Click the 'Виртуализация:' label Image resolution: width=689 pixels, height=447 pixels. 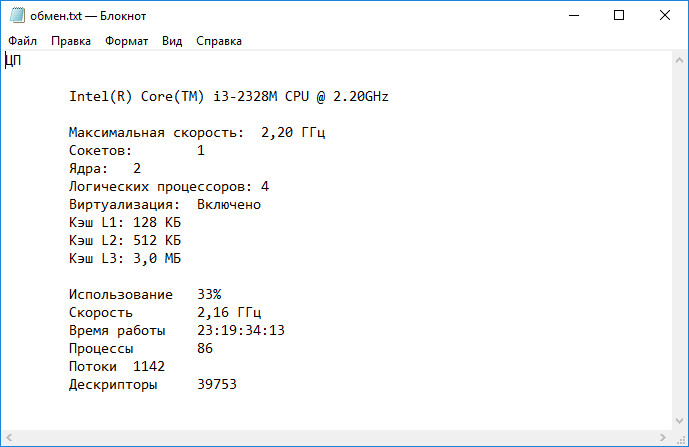tap(124, 204)
